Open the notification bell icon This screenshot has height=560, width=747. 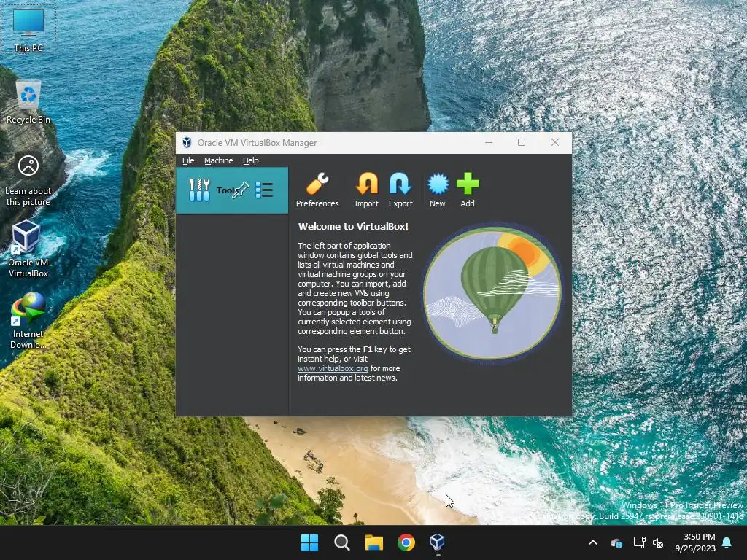[x=727, y=542]
